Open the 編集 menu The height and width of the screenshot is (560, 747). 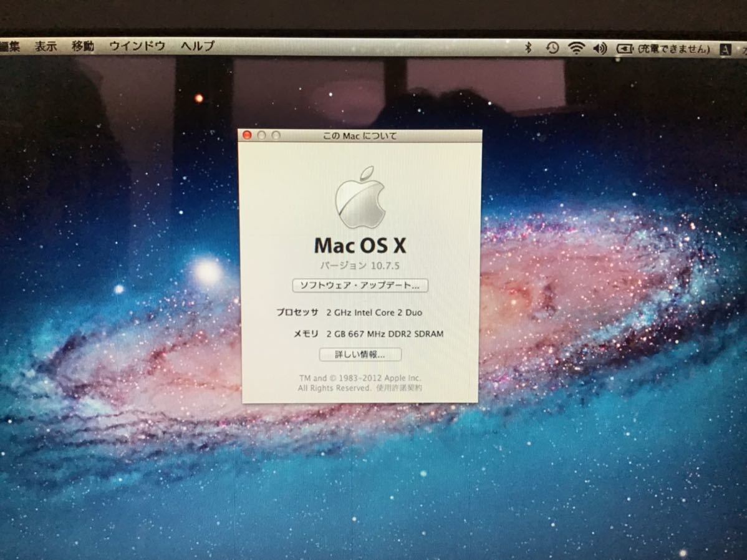pos(9,46)
